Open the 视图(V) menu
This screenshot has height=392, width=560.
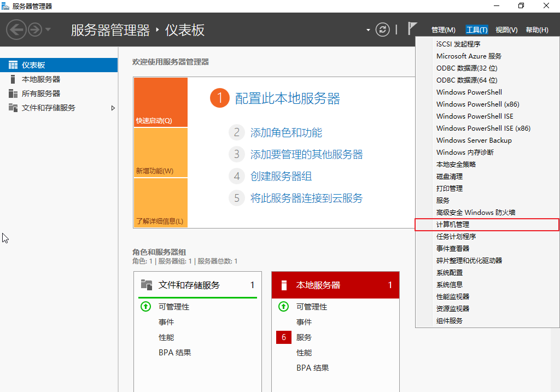coord(506,30)
